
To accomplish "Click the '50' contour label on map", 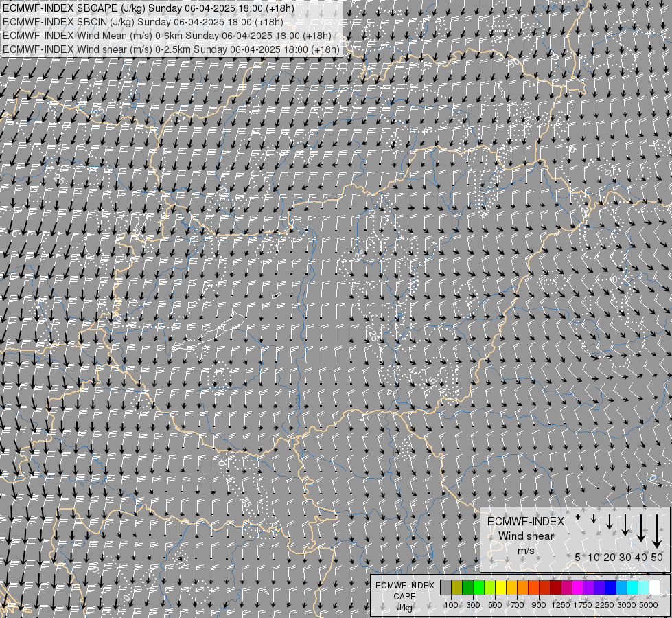I will [x=513, y=63].
